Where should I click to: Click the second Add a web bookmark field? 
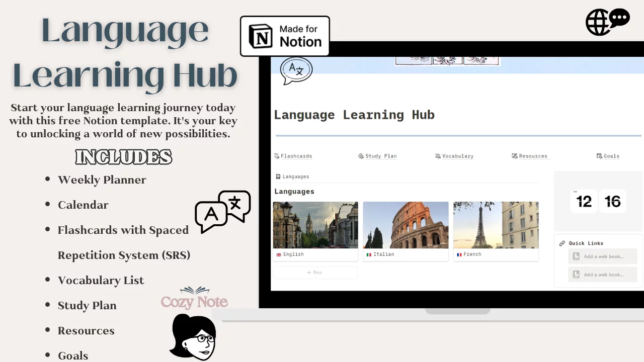(x=603, y=275)
